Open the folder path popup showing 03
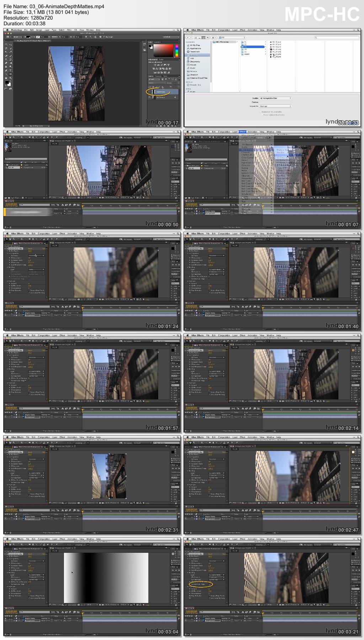This screenshot has width=364, height=640. tap(232, 37)
